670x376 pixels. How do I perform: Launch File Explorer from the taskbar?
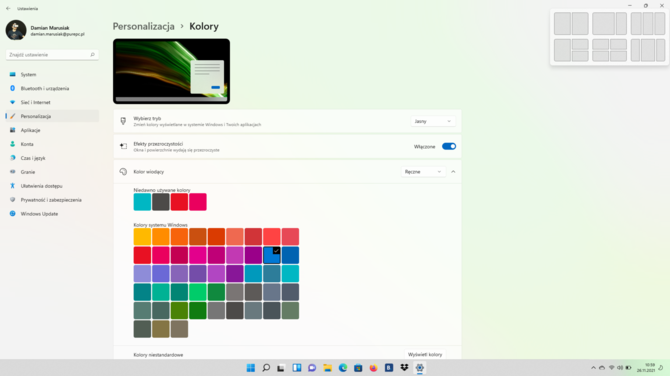point(327,368)
